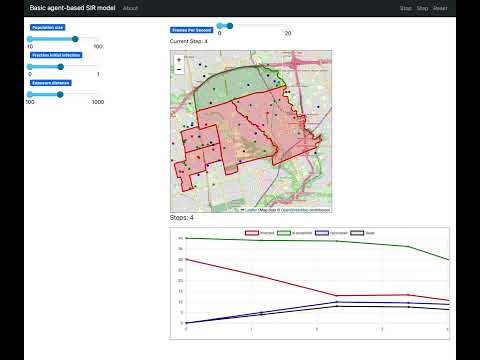Click the Population size label badge
The width and height of the screenshot is (480, 360).
[47, 27]
